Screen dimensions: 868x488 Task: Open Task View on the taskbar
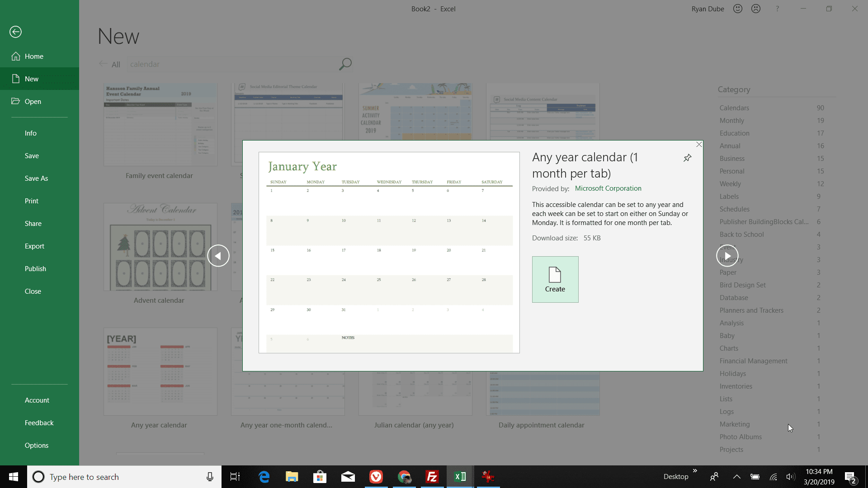235,477
